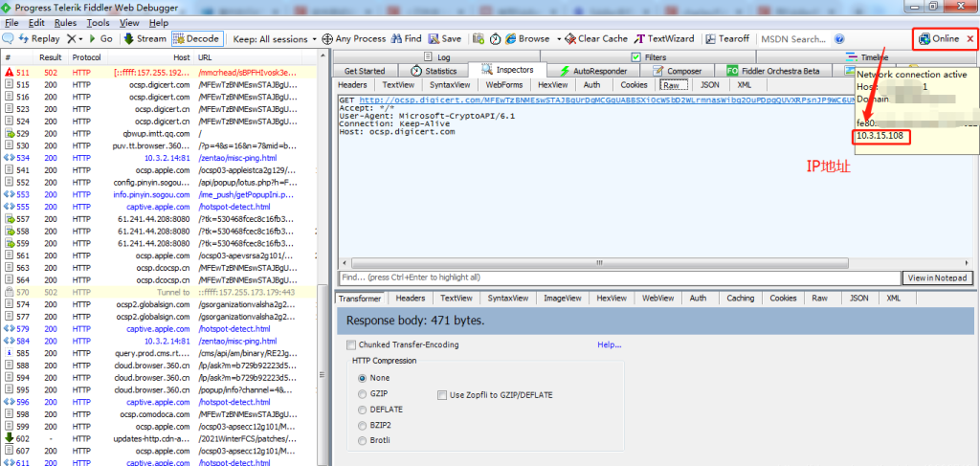Click Browse with IE icon

[511, 38]
